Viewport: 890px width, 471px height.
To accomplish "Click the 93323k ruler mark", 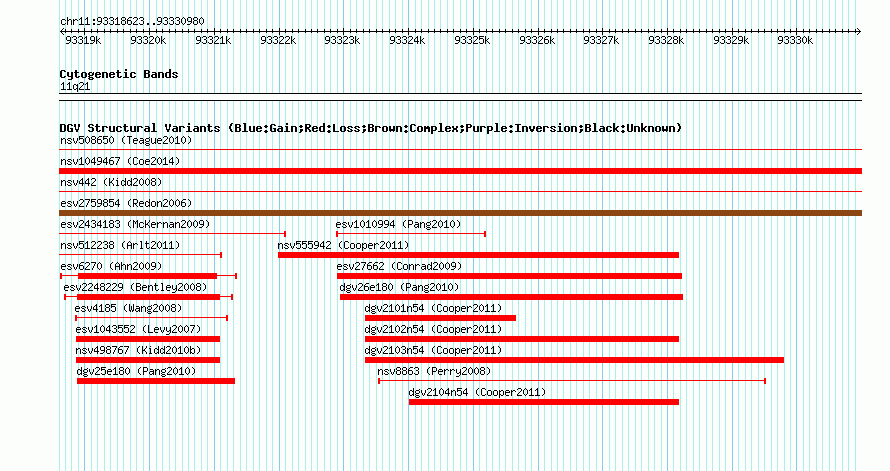I will (x=342, y=40).
